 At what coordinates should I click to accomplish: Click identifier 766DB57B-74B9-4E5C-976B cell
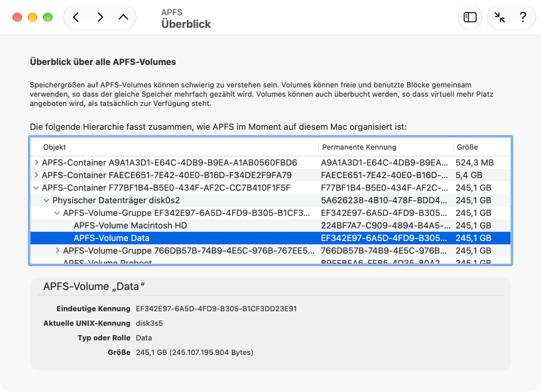(384, 251)
